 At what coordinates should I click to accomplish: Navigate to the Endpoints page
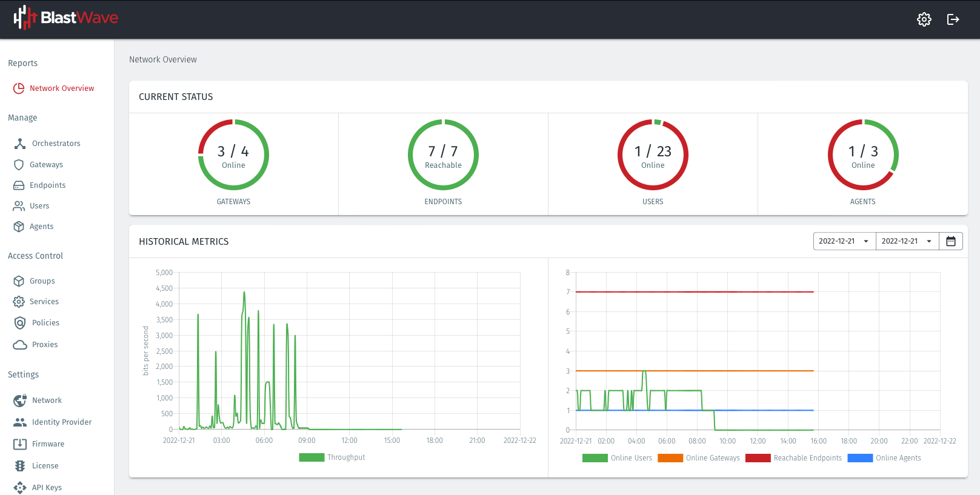click(x=47, y=185)
